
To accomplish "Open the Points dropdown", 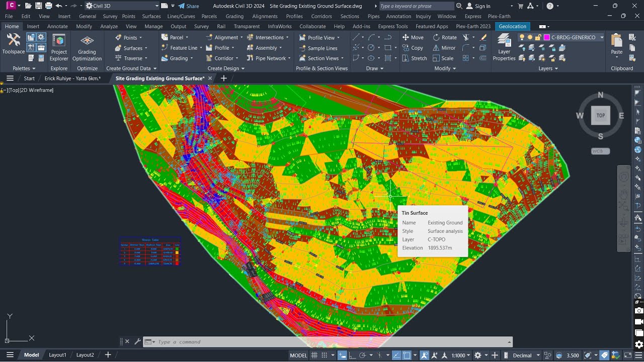I will (x=128, y=38).
